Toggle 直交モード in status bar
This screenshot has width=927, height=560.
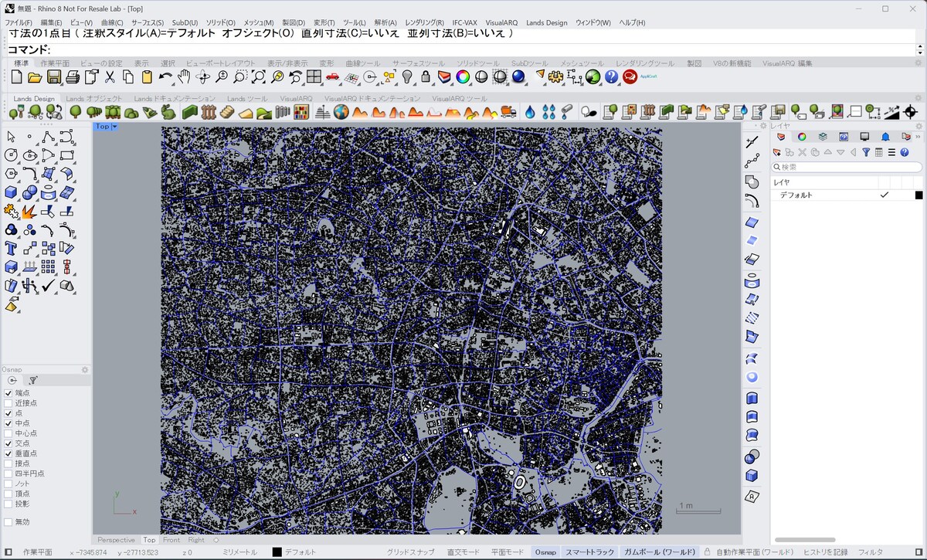(x=463, y=552)
